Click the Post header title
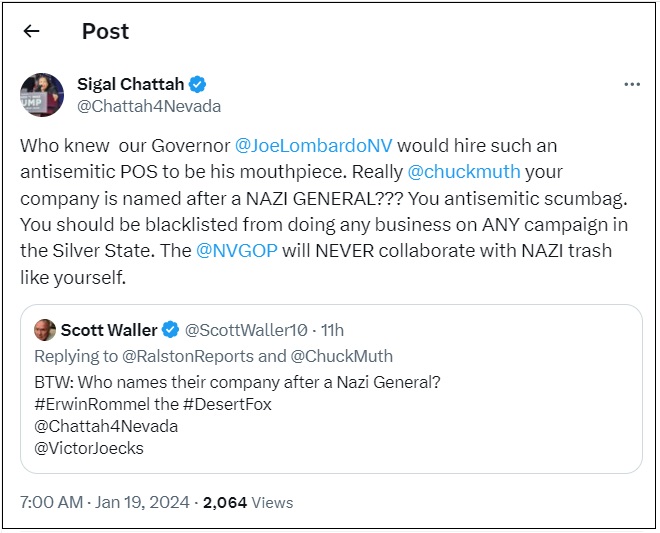The width and height of the screenshot is (660, 533). (x=105, y=31)
